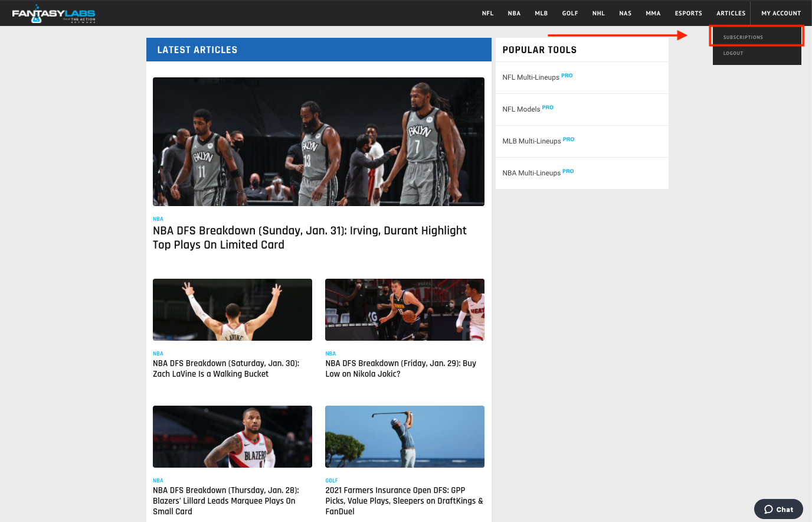Open the GOLF menu in navbar
Screen dimensions: 812x522
[x=570, y=13]
